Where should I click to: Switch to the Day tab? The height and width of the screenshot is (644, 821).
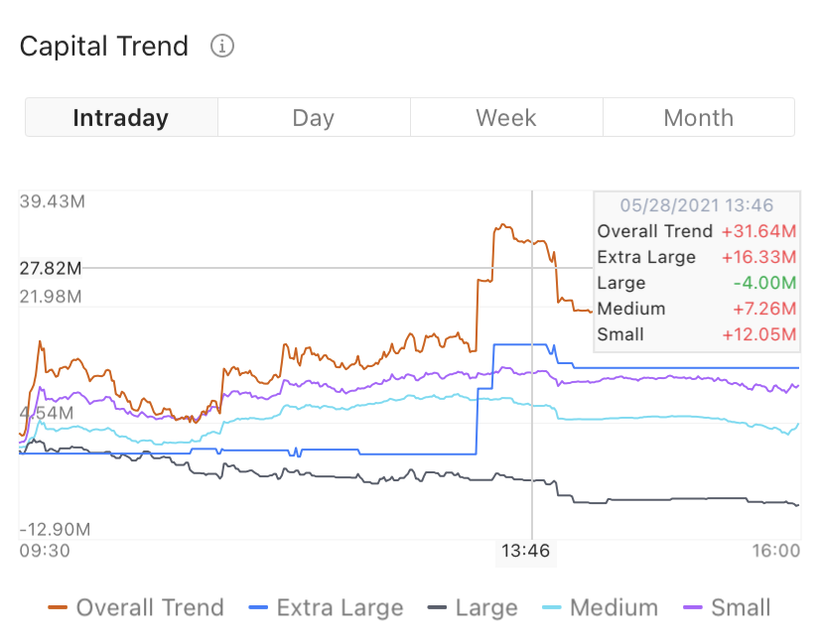(x=314, y=117)
